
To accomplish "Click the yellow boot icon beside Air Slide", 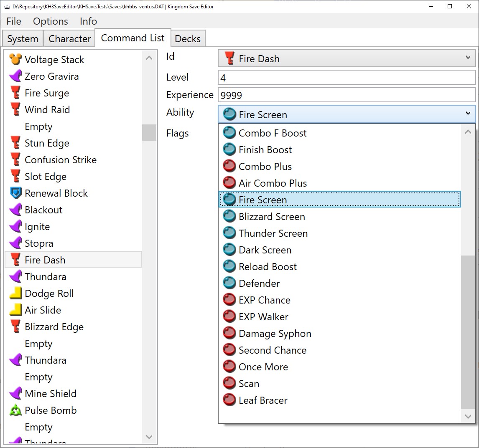I will [x=15, y=310].
